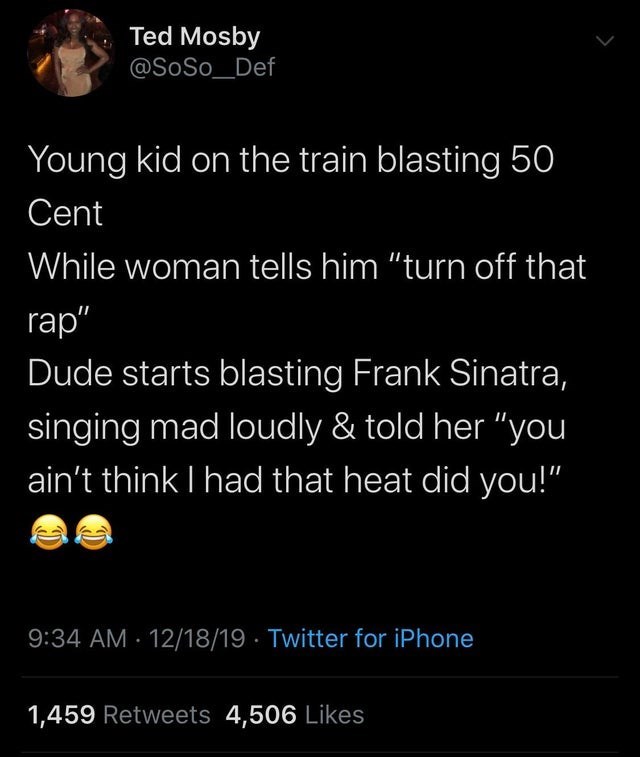640x757 pixels.
Task: Click the Twitter for iPhone source link
Action: pyautogui.click(x=371, y=637)
